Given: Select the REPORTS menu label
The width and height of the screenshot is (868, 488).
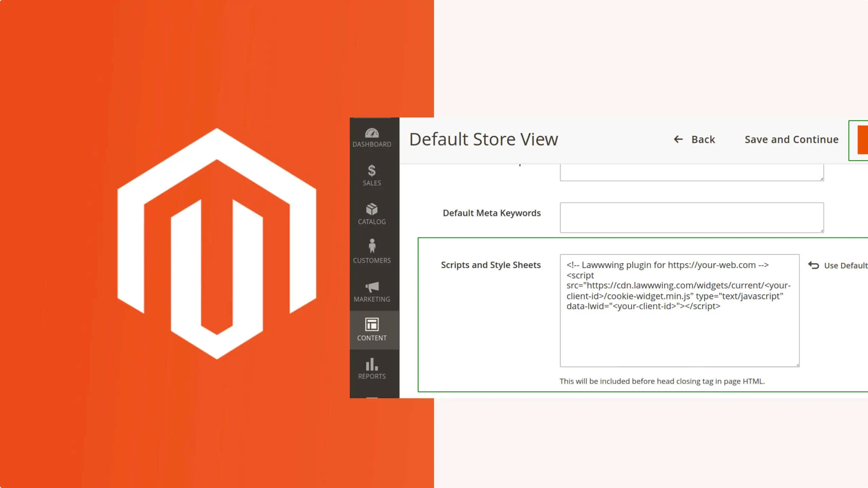Looking at the screenshot, I should pyautogui.click(x=372, y=377).
